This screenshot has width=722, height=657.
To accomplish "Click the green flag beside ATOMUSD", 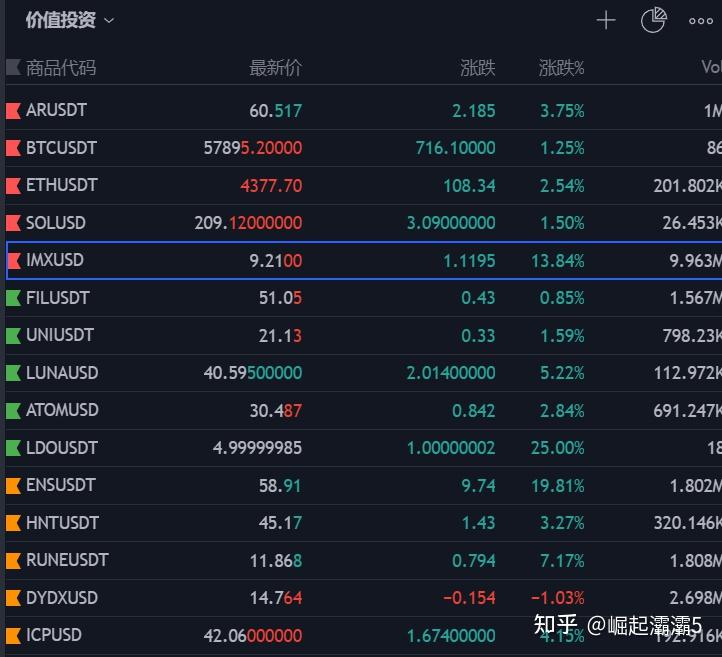I will point(13,410).
